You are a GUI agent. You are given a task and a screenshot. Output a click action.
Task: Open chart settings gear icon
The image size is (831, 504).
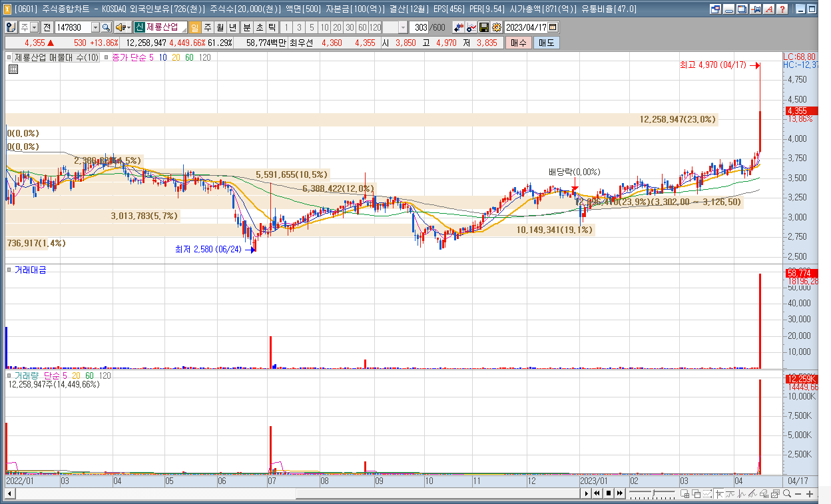496,27
